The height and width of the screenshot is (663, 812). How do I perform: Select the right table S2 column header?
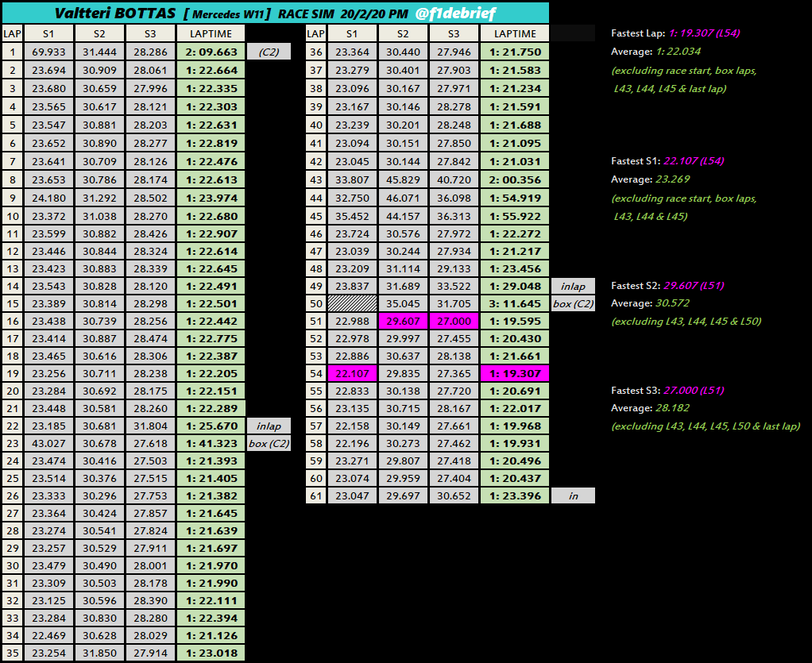click(403, 33)
